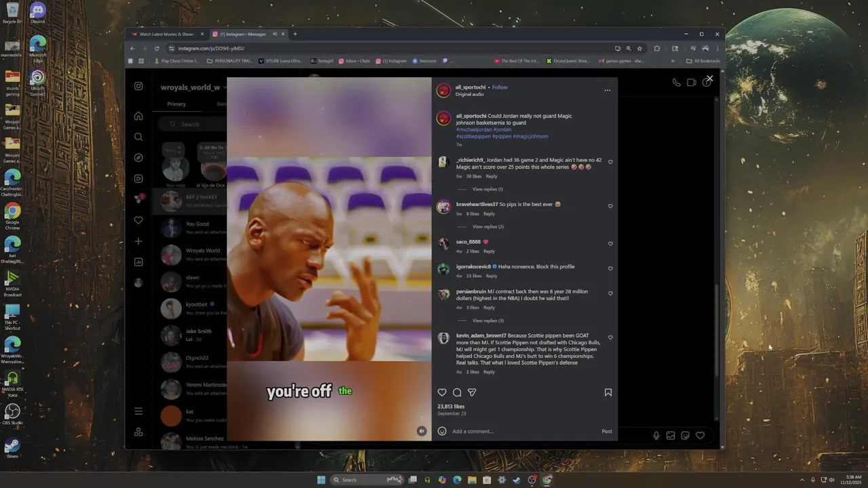This screenshot has height=488, width=868.
Task: Open the emoji picker in comment box
Action: coord(442,431)
